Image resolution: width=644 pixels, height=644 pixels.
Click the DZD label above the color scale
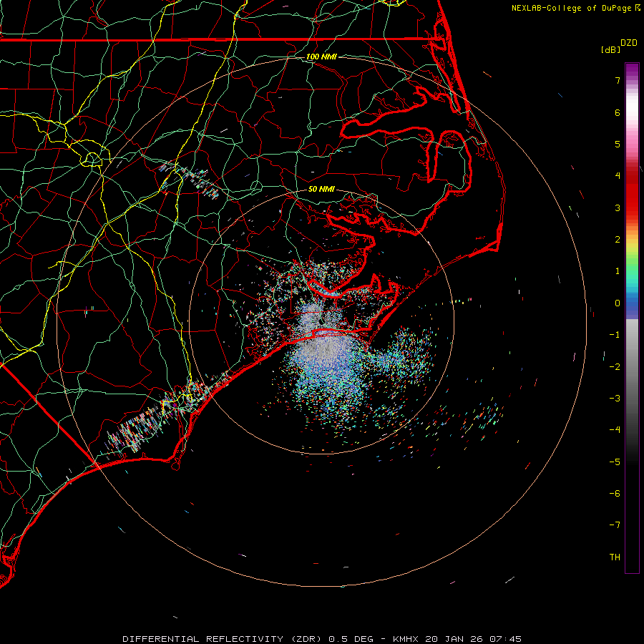[629, 43]
